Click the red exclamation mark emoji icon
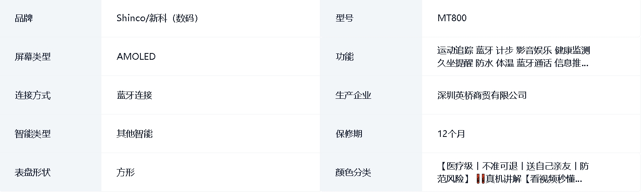This screenshot has width=644, height=195. pos(480,179)
